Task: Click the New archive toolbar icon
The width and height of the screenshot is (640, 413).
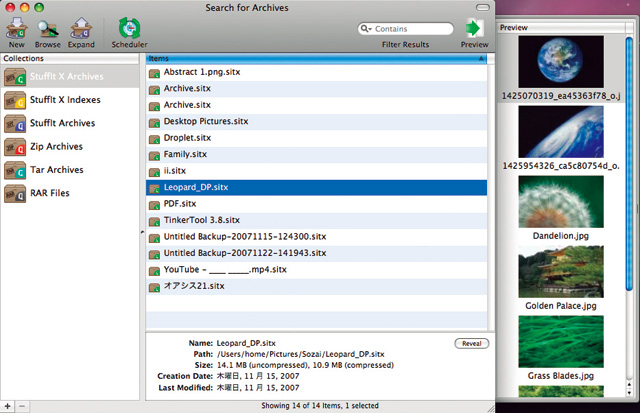Action: pyautogui.click(x=16, y=28)
